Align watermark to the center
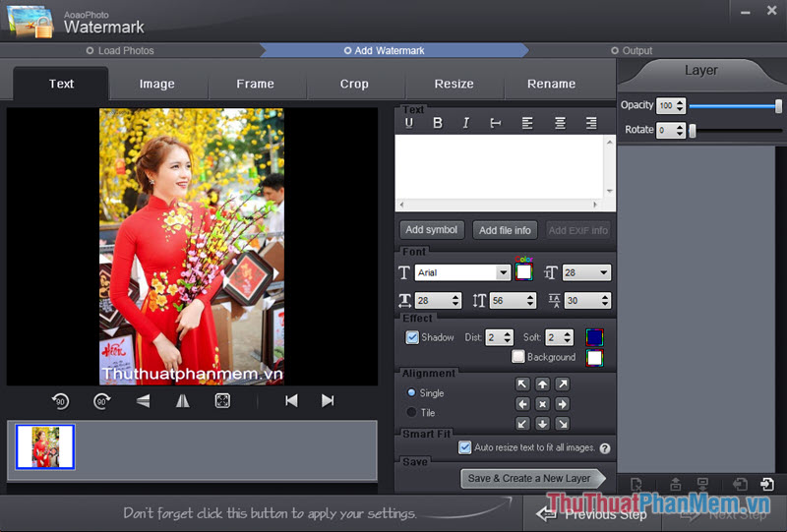The width and height of the screenshot is (787, 532). tap(543, 404)
